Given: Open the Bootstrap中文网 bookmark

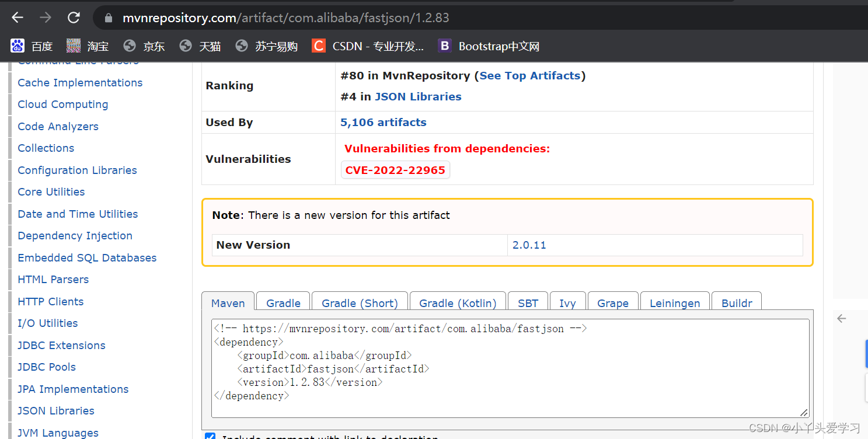Looking at the screenshot, I should coord(489,46).
